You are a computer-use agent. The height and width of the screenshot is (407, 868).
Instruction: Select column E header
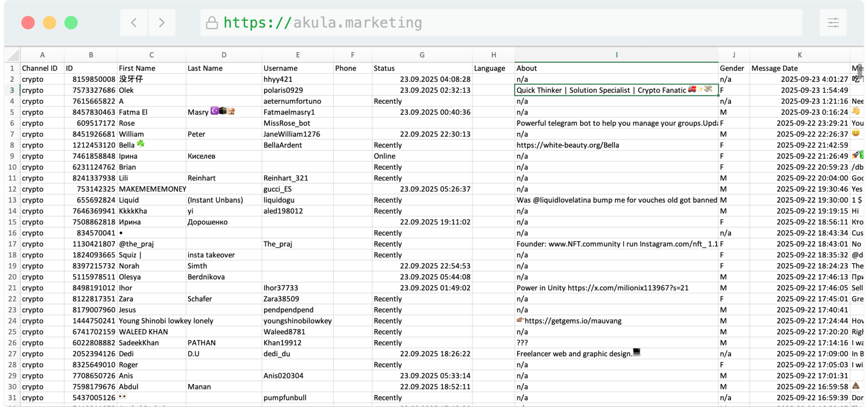297,55
